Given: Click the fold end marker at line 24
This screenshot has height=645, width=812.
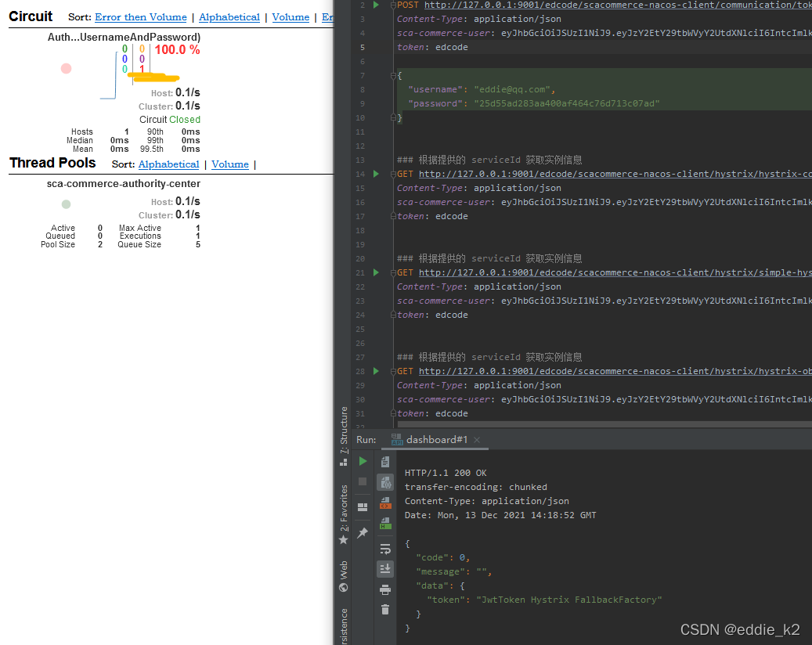Looking at the screenshot, I should (x=394, y=315).
